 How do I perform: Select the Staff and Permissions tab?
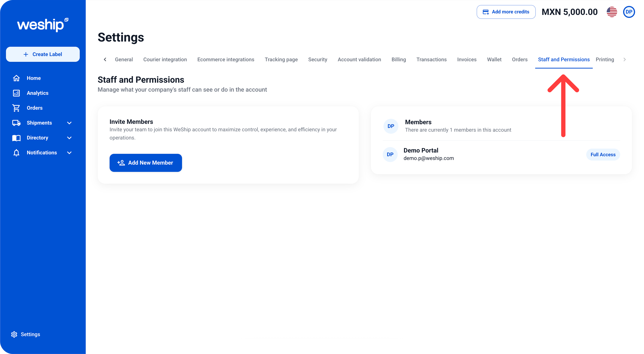564,59
